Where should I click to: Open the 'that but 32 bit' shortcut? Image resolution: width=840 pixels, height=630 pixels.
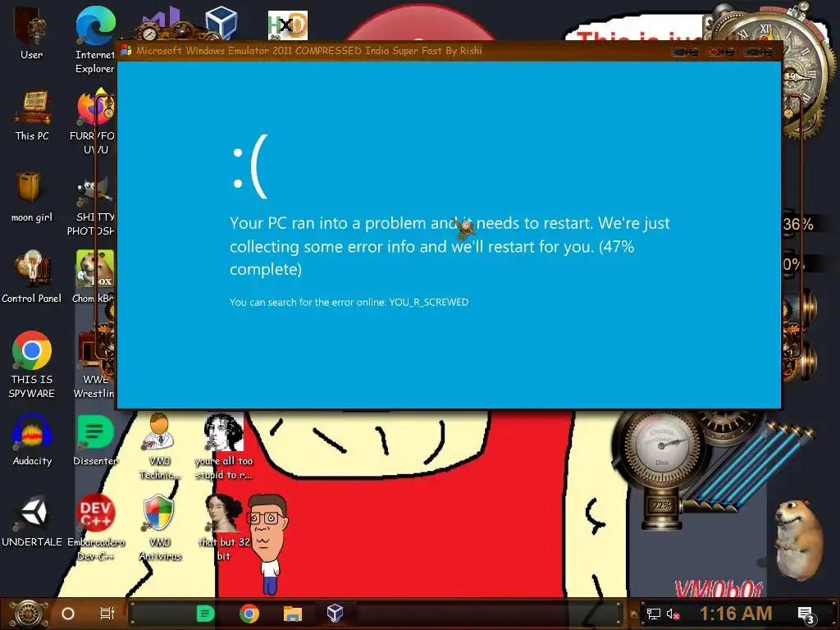(223, 527)
